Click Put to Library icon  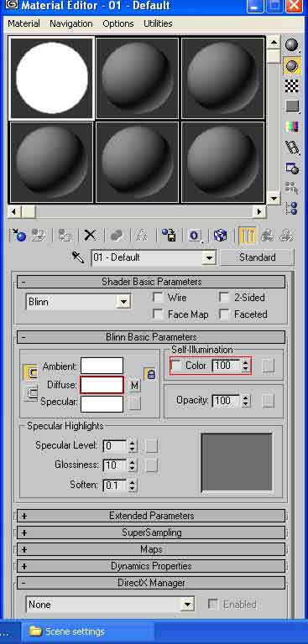point(169,236)
